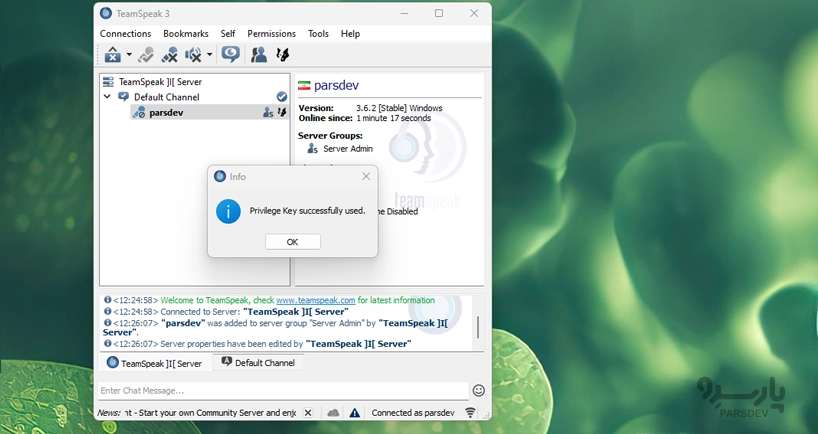Click the warning triangle in status bar
This screenshot has height=434, width=818.
(354, 412)
